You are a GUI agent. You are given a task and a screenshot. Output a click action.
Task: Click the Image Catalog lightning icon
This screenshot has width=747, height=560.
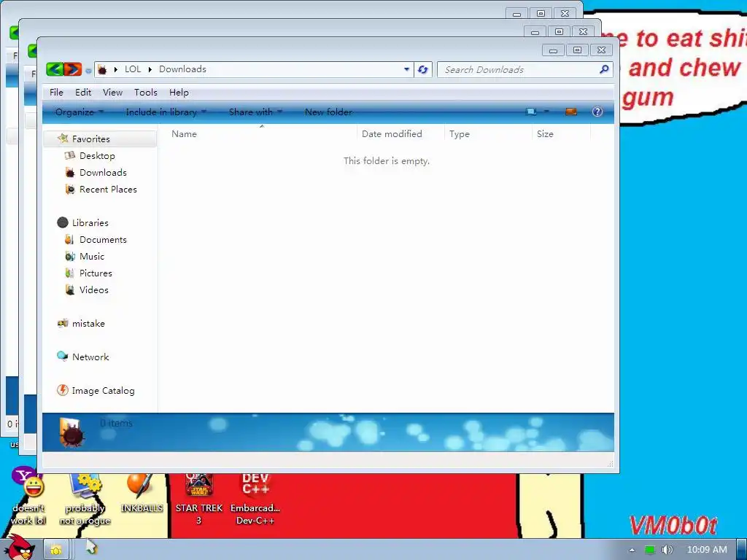63,391
